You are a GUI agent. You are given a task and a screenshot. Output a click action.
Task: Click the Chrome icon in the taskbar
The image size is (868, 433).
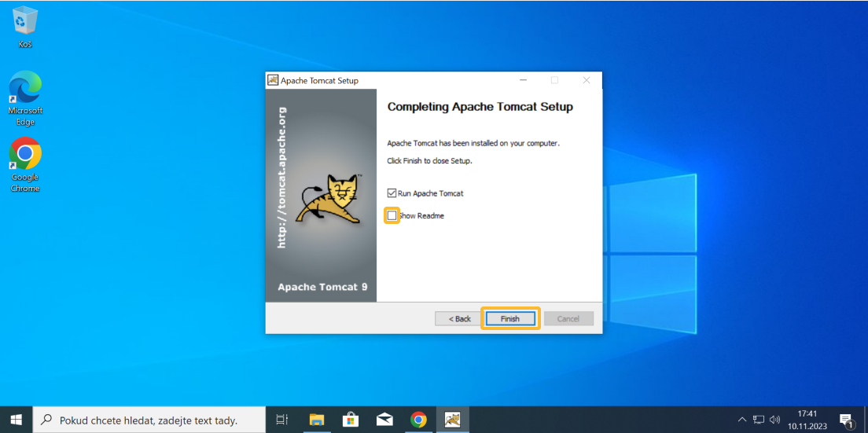418,420
